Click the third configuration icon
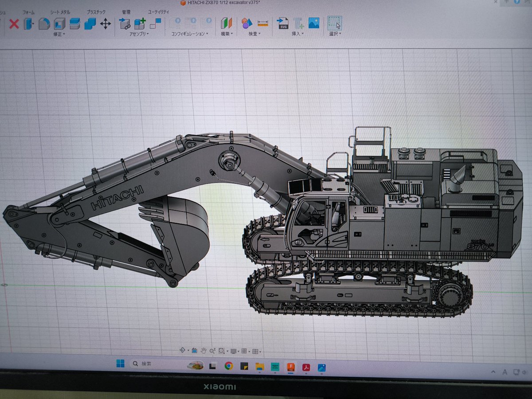The image size is (532, 399). pos(208,22)
